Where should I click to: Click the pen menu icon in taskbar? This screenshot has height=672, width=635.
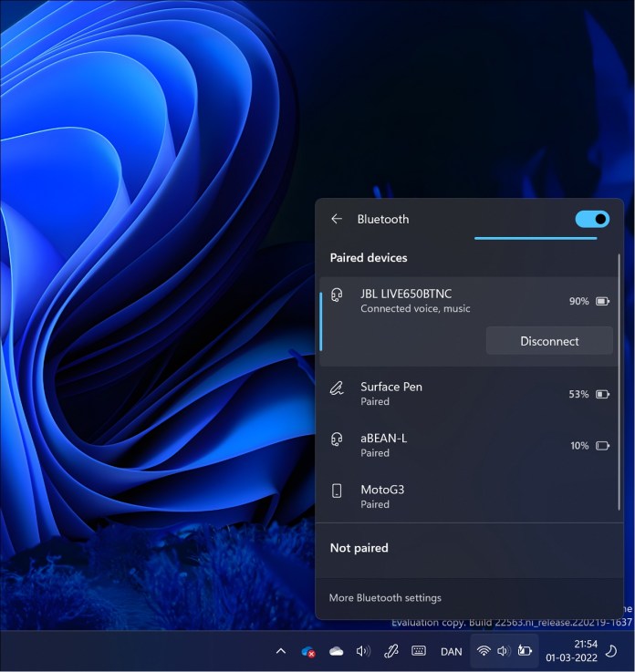(391, 651)
